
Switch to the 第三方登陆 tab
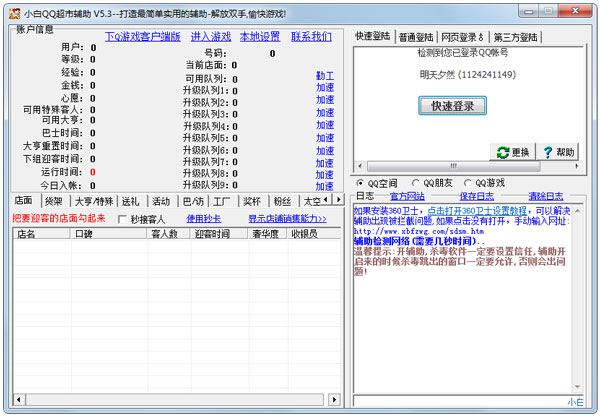(x=515, y=37)
